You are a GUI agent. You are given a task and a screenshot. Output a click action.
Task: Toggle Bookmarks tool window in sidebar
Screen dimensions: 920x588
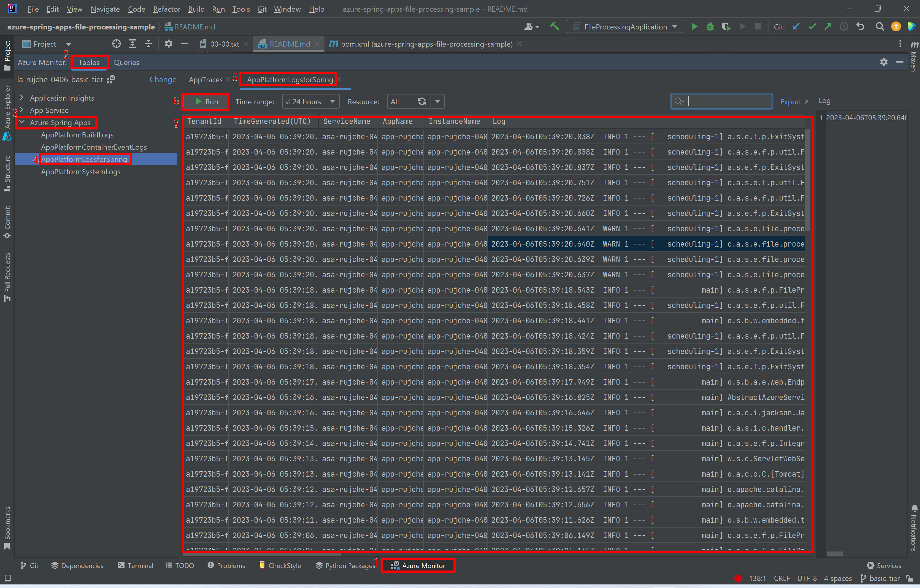(x=7, y=527)
